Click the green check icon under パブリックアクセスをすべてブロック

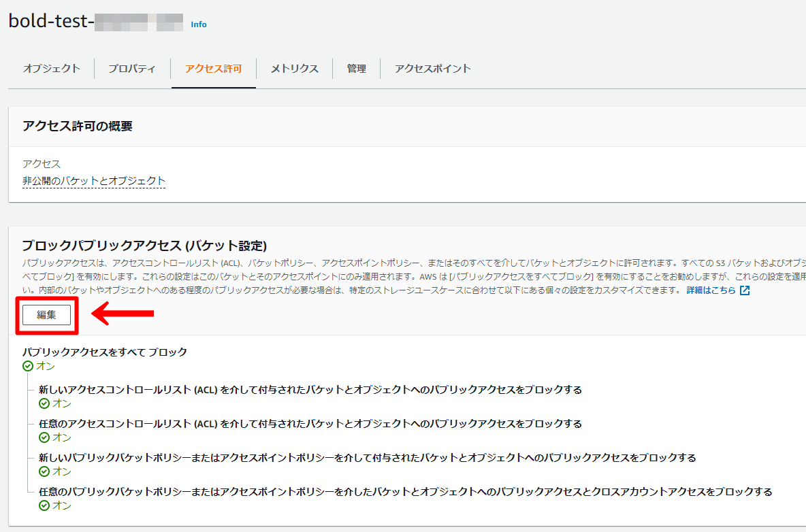click(x=28, y=366)
